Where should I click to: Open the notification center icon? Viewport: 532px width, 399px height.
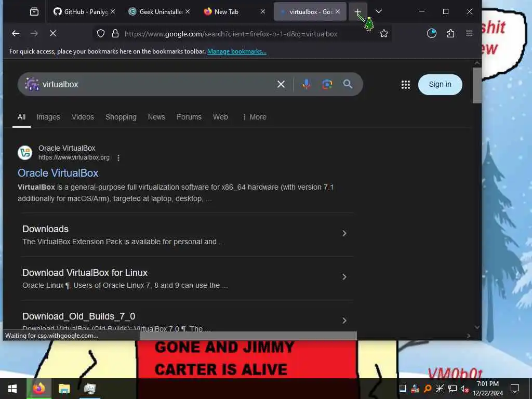(515, 389)
